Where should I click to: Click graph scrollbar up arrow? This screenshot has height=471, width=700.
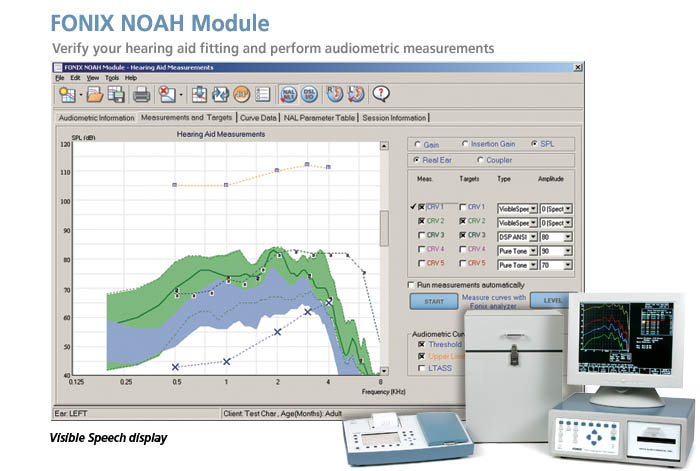(384, 146)
